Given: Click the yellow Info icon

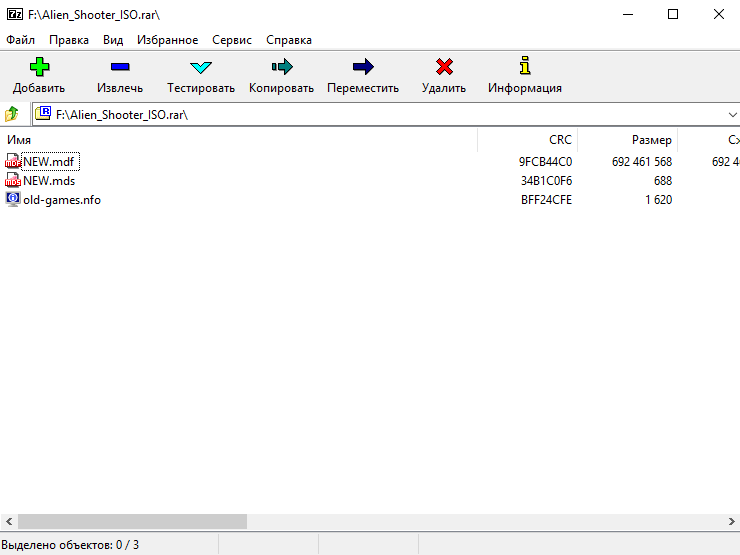Looking at the screenshot, I should [x=525, y=66].
